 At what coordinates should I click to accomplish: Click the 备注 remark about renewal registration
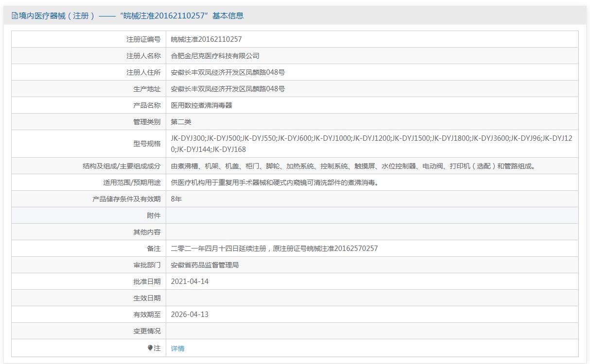[x=274, y=248]
